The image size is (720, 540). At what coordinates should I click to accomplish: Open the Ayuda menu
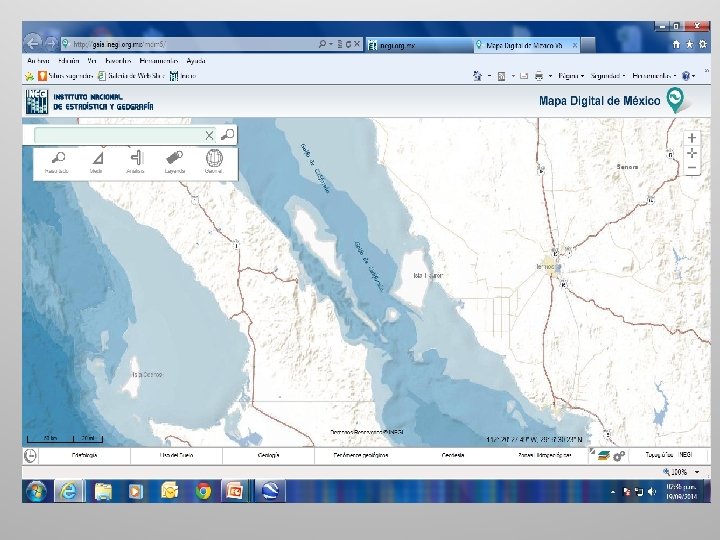[x=196, y=61]
